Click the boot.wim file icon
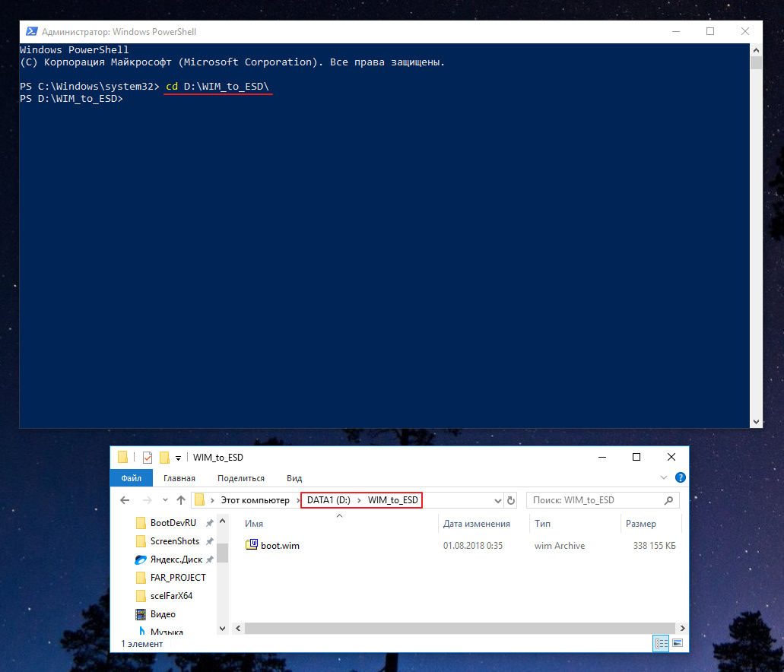 [252, 544]
